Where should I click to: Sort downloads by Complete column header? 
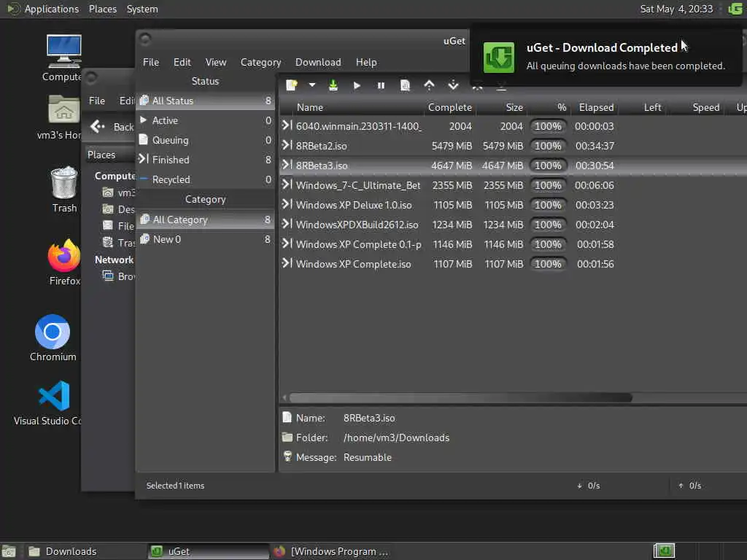click(449, 108)
